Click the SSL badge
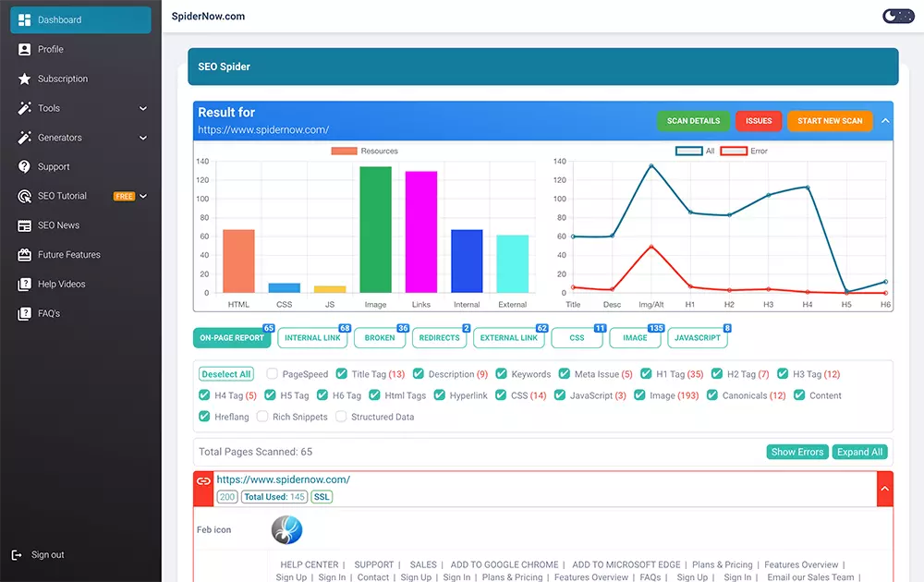924x582 pixels. click(322, 497)
